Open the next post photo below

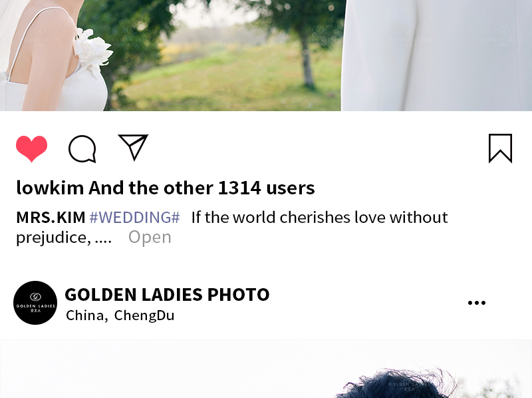click(x=266, y=369)
